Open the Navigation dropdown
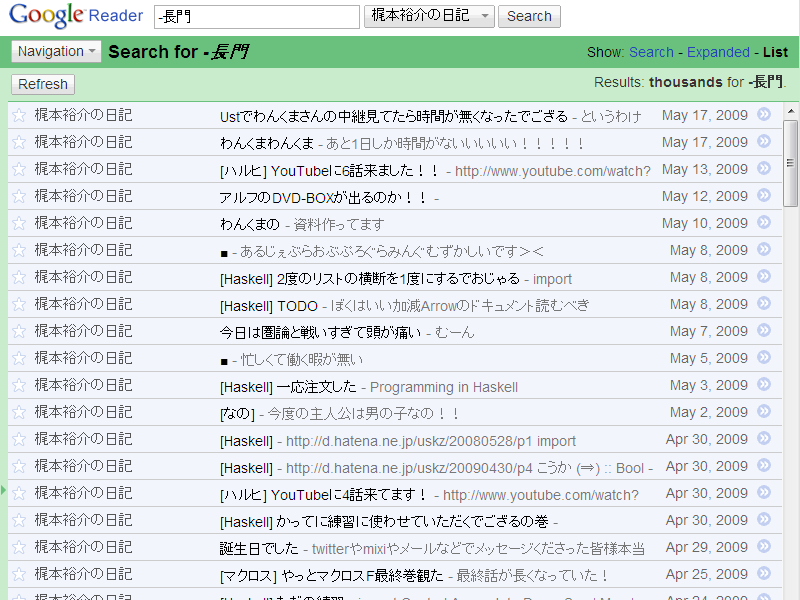The height and width of the screenshot is (600, 800). click(x=56, y=51)
